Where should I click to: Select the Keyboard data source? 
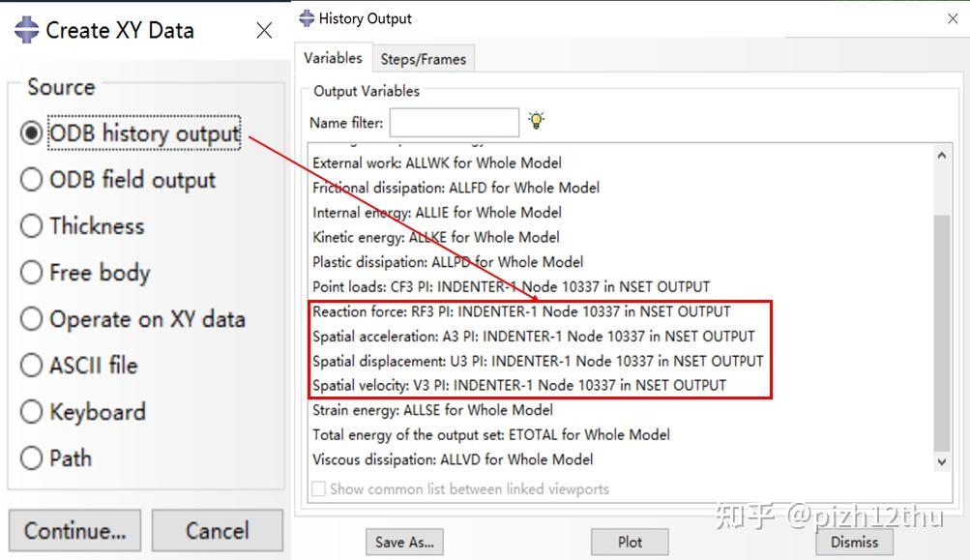[x=30, y=412]
